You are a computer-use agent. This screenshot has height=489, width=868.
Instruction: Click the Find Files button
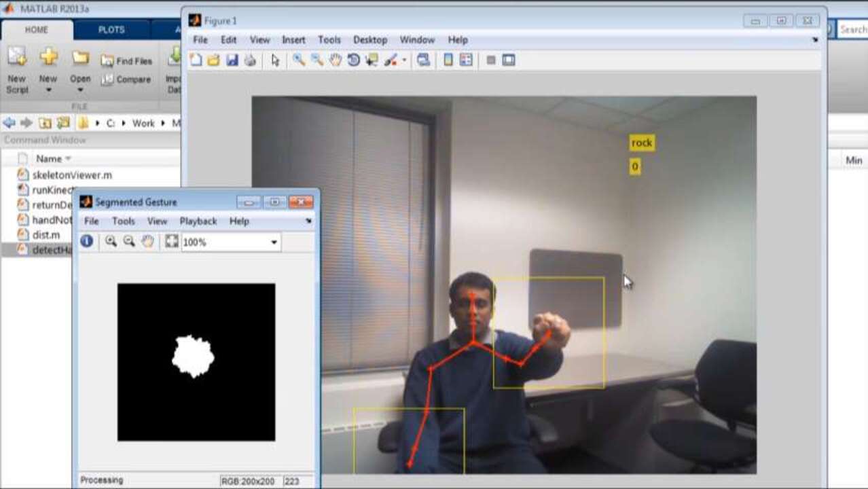tap(126, 61)
